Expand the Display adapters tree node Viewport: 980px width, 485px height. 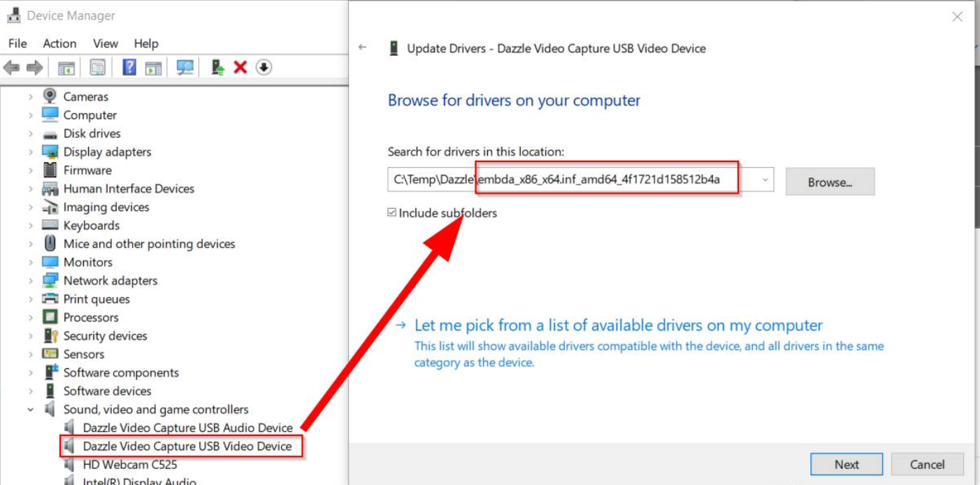[31, 152]
